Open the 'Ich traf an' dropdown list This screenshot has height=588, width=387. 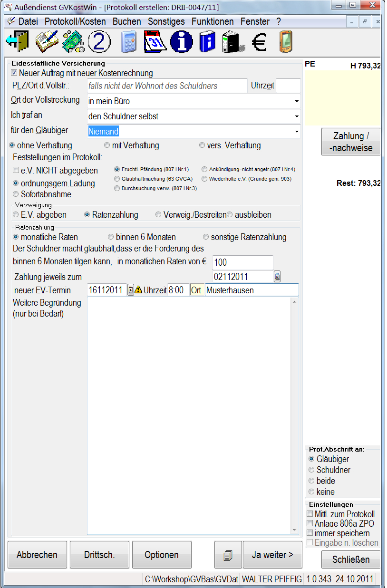click(297, 116)
